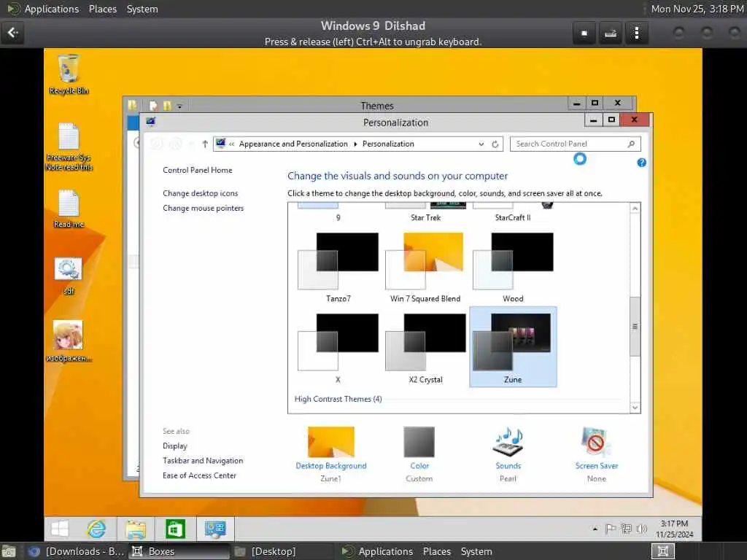Select the Freeware Sys note file icon

click(x=69, y=147)
